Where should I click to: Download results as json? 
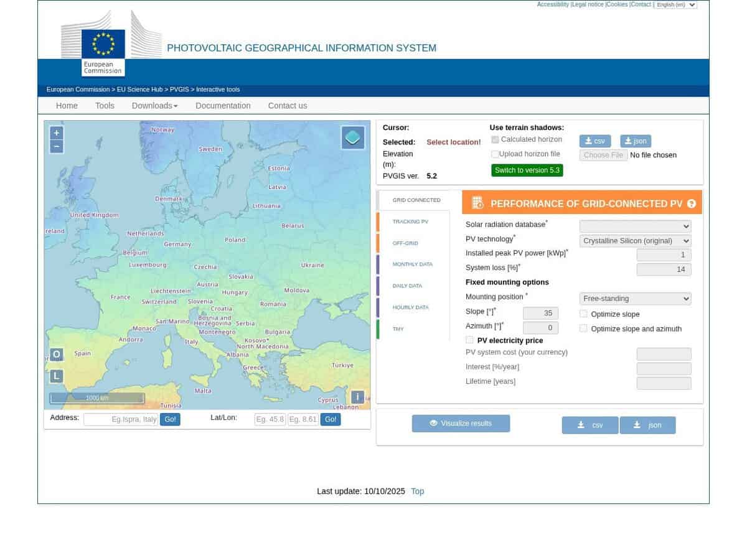pos(647,425)
